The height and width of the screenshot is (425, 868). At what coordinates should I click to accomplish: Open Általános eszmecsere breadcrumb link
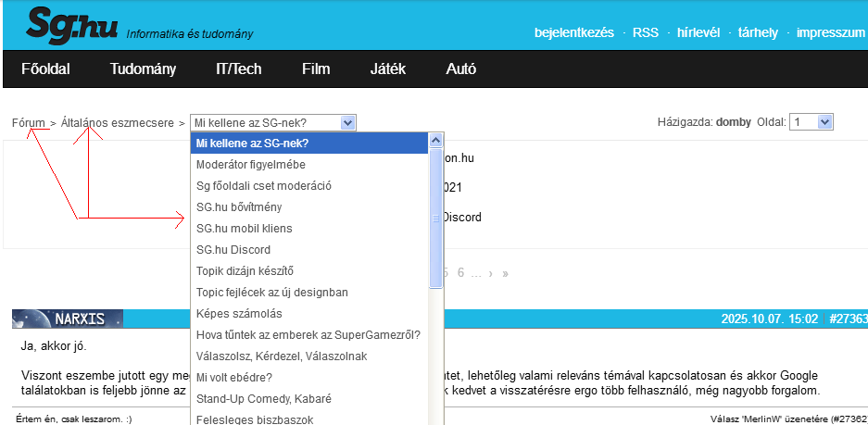117,122
